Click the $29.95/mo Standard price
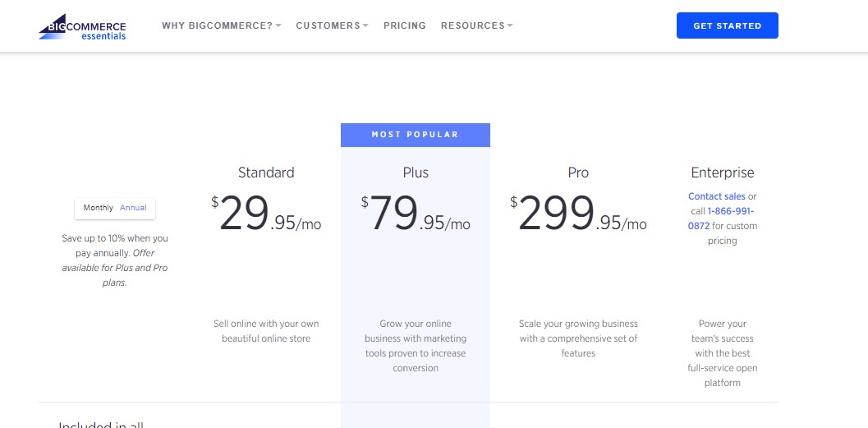This screenshot has height=428, width=868. tap(266, 214)
